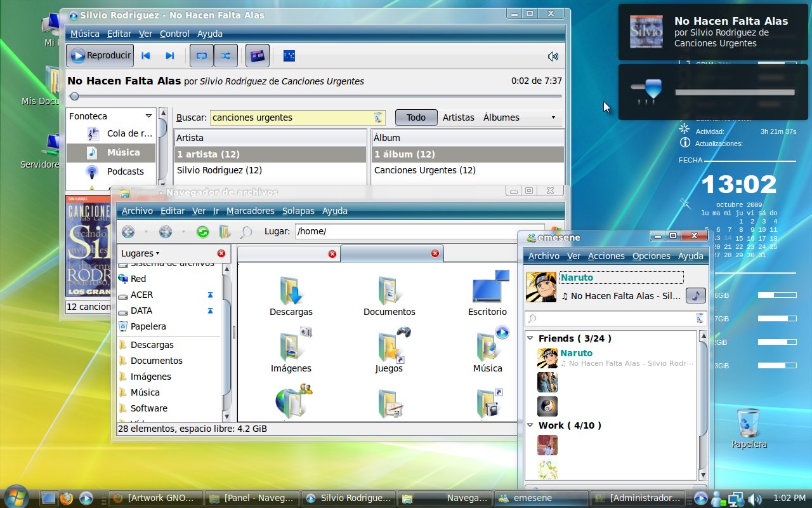Open the back history dropdown arrow
The height and width of the screenshot is (508, 812).
(146, 232)
